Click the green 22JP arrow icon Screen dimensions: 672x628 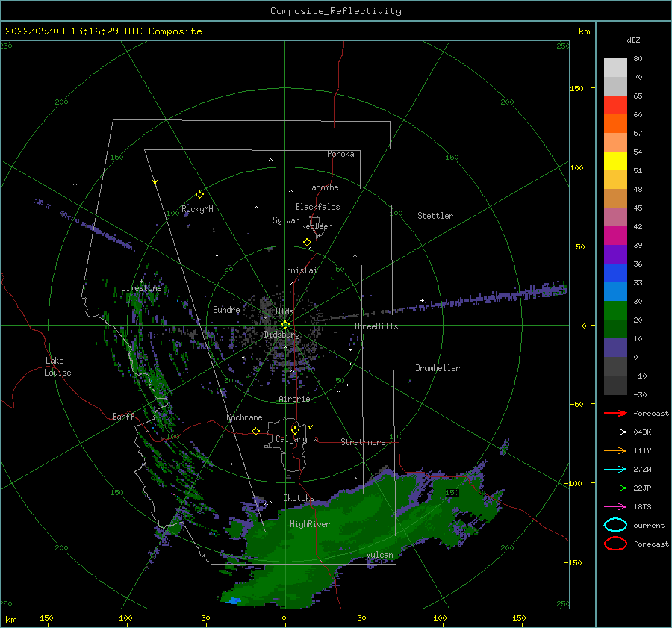[x=615, y=488]
